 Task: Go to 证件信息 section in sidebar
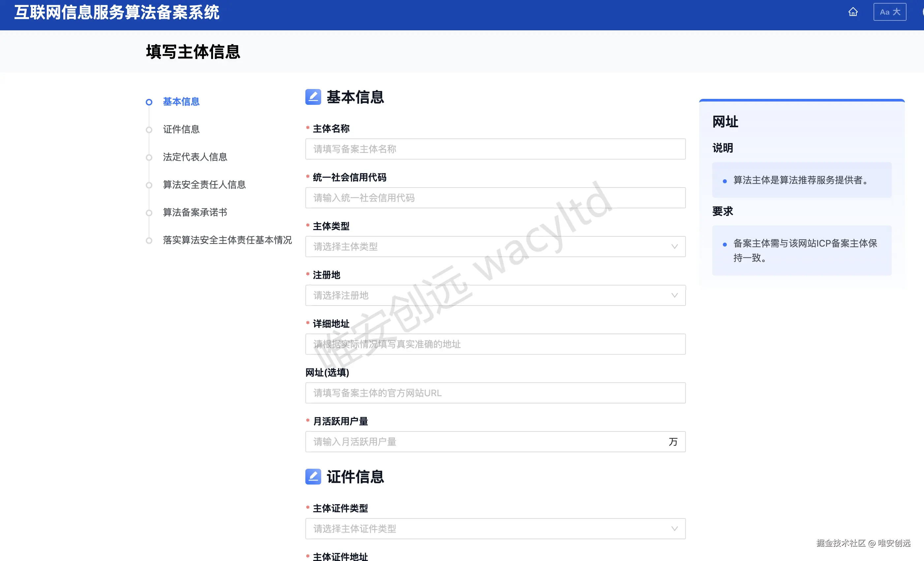pos(181,129)
